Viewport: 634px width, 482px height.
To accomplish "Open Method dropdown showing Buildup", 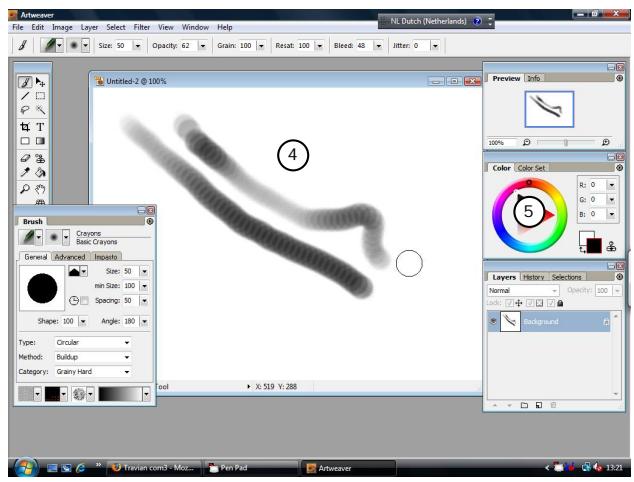I will (x=93, y=357).
